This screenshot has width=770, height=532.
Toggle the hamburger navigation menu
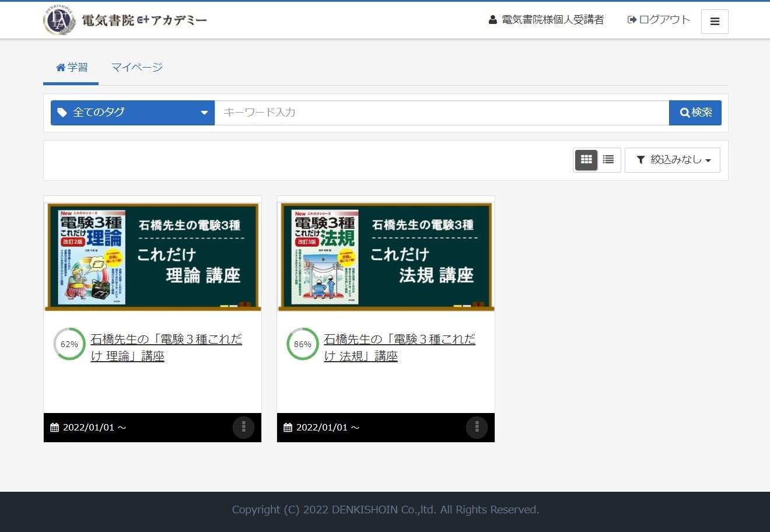coord(715,21)
